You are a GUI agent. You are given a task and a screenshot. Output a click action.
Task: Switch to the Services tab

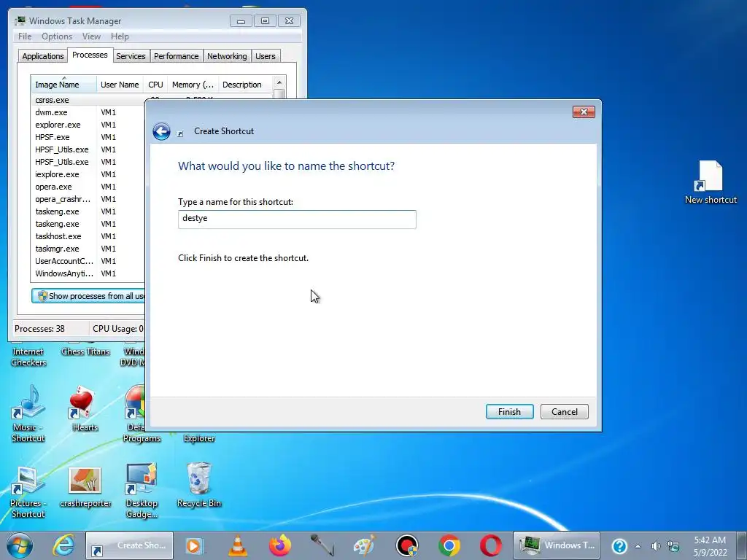pos(131,56)
